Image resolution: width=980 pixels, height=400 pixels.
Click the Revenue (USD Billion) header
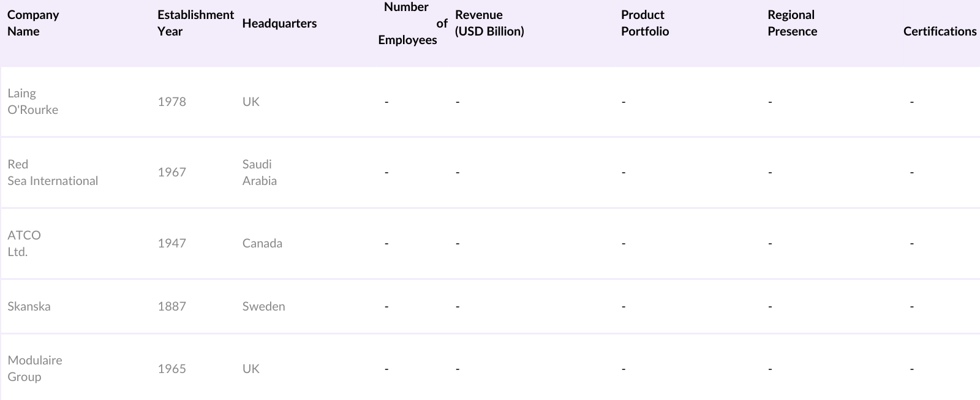489,23
